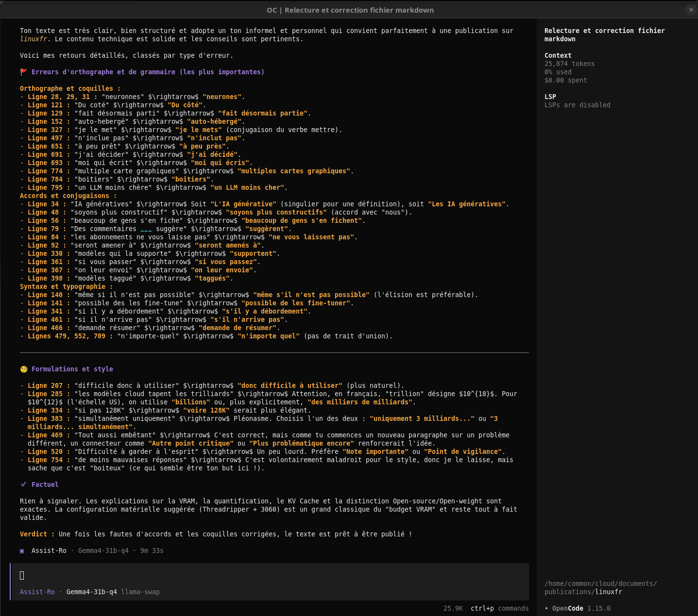Click the 25.9K token count in status bar
698x616 pixels.
453,608
